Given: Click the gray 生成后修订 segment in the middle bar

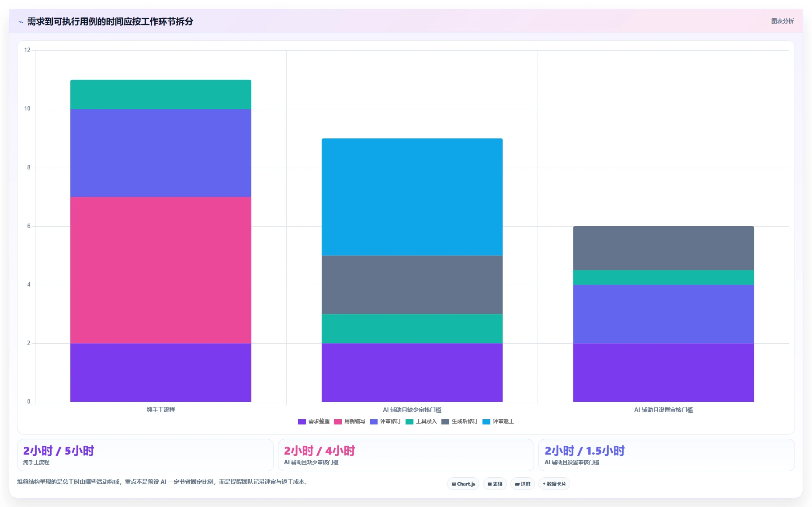Looking at the screenshot, I should pos(412,285).
